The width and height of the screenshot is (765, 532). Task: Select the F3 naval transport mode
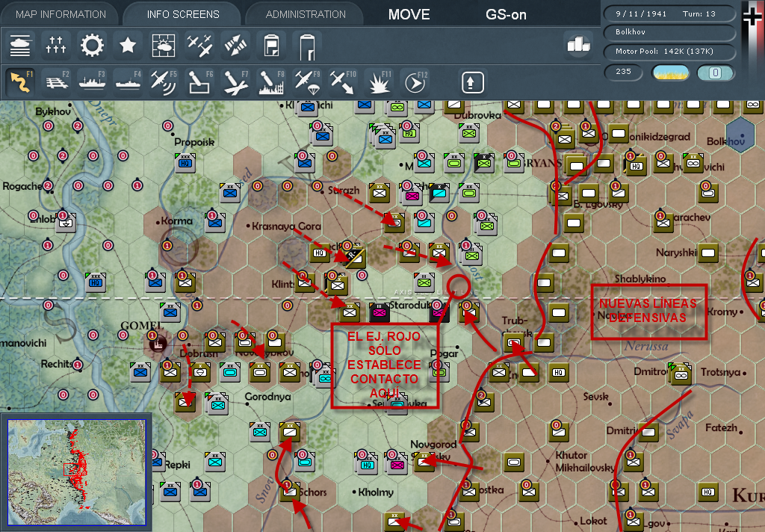pyautogui.click(x=92, y=81)
